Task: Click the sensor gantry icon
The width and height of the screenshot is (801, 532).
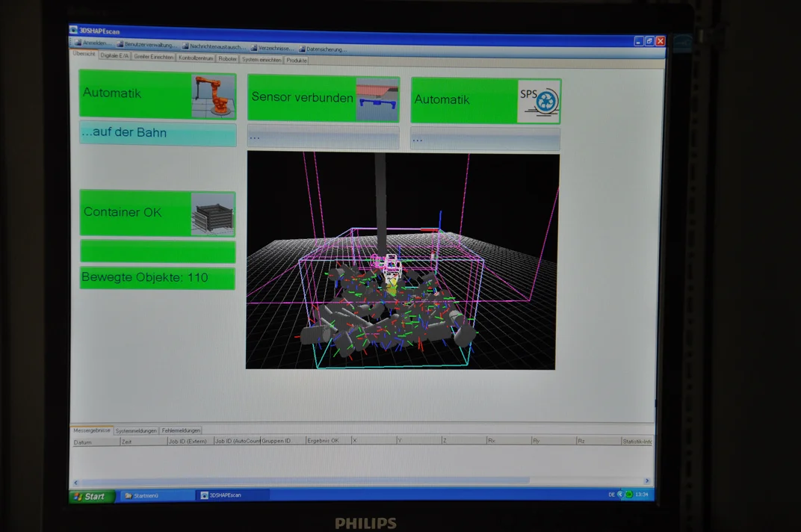Action: click(x=377, y=99)
